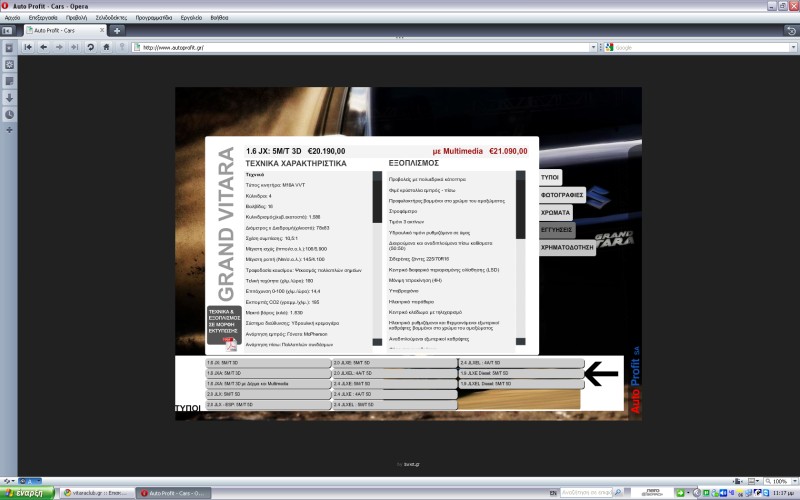Click the add panel plus icon in sidebar
This screenshot has width=800, height=500.
pos(9,130)
